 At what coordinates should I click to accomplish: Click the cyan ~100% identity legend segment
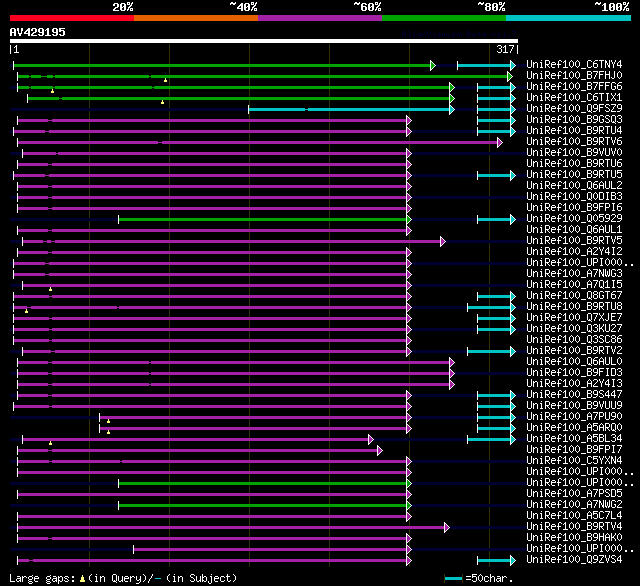tap(569, 18)
